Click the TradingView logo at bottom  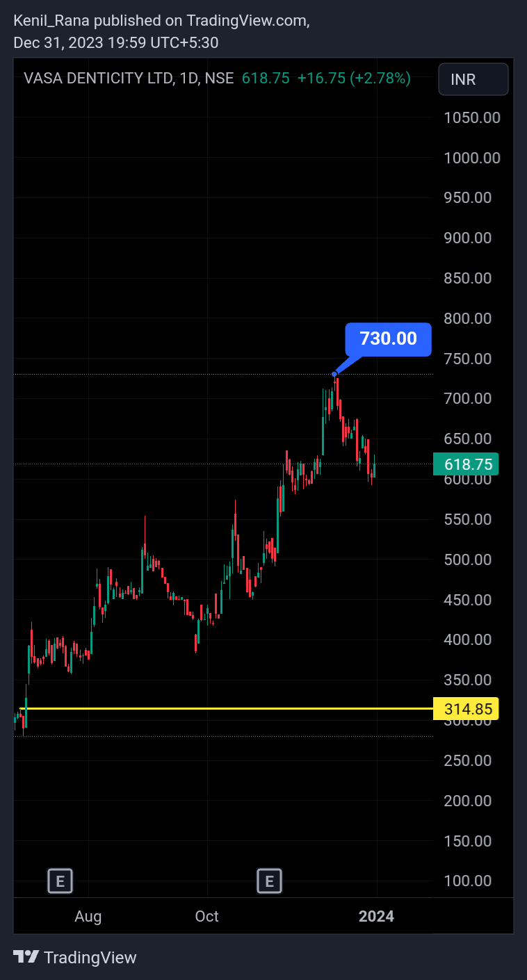(x=75, y=957)
